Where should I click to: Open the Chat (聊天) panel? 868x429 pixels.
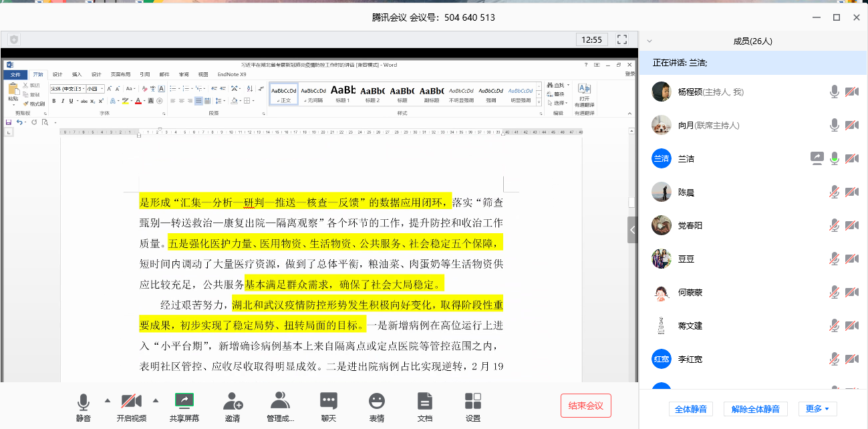[x=328, y=402]
